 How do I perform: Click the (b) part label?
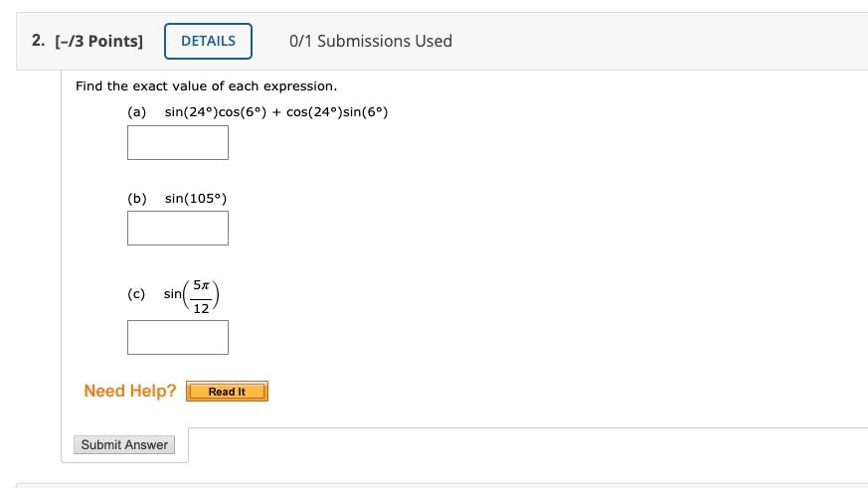137,198
